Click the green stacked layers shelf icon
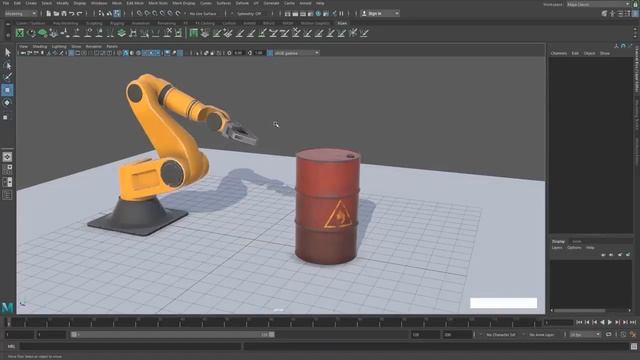The image size is (640, 360). (121, 33)
